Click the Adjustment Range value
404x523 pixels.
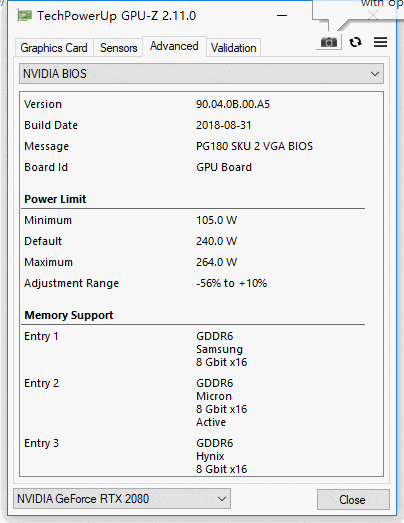231,283
